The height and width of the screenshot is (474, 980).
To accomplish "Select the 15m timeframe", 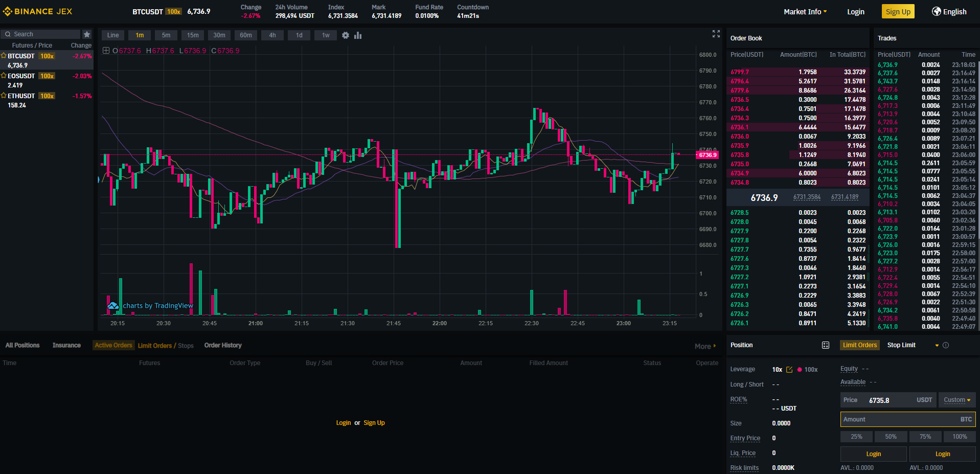I will point(193,35).
